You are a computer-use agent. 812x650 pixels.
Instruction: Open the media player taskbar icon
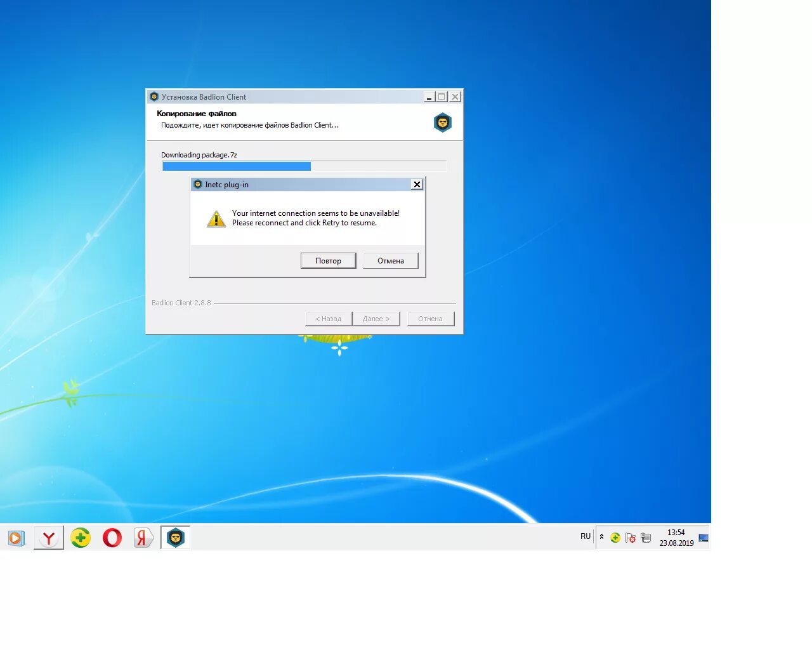16,538
